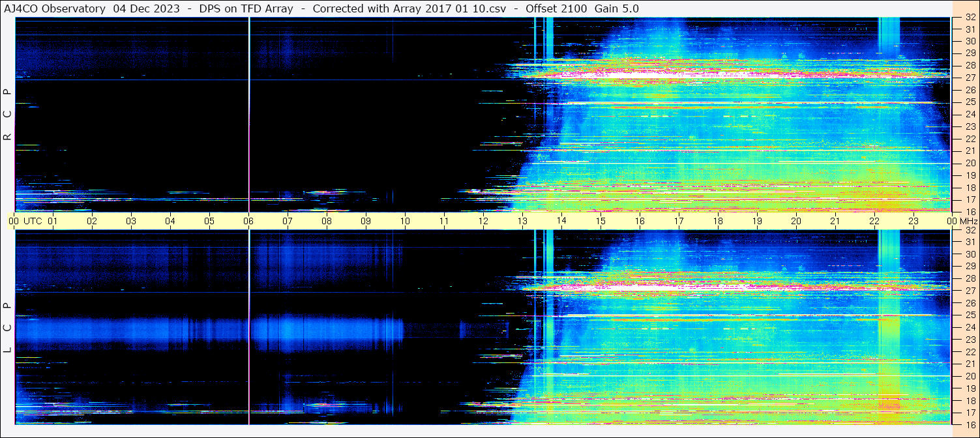
Task: Click 29 MHz label in LCP panel
Action: (970, 267)
